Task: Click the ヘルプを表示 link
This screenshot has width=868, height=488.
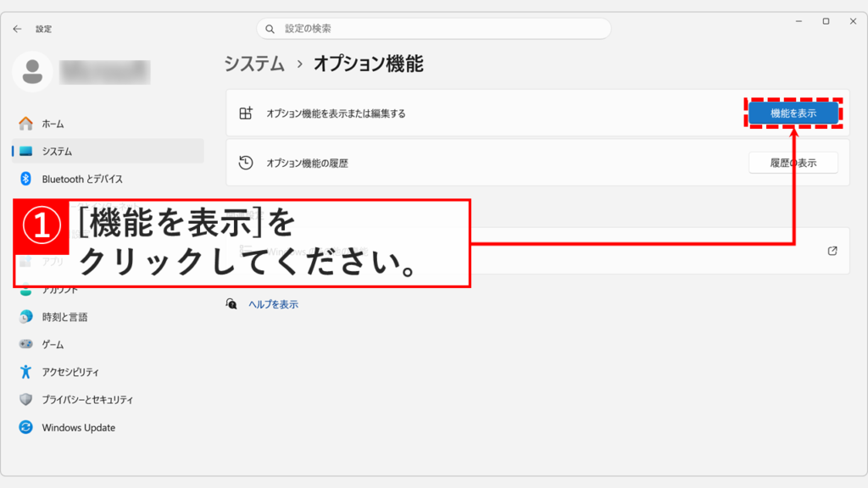Action: click(273, 304)
